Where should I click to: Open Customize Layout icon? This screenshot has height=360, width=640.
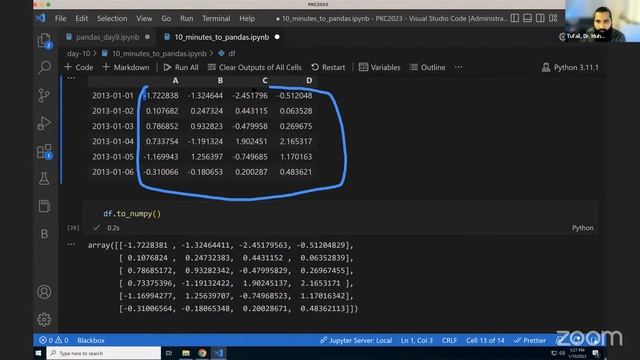pyautogui.click(x=553, y=18)
